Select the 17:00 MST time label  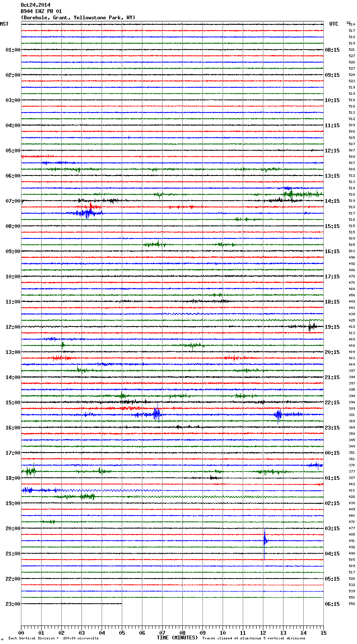click(13, 453)
